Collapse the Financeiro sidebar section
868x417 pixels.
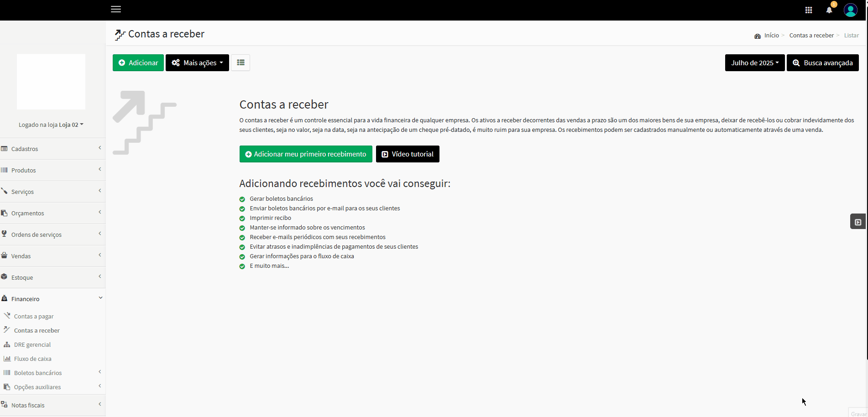(x=52, y=299)
